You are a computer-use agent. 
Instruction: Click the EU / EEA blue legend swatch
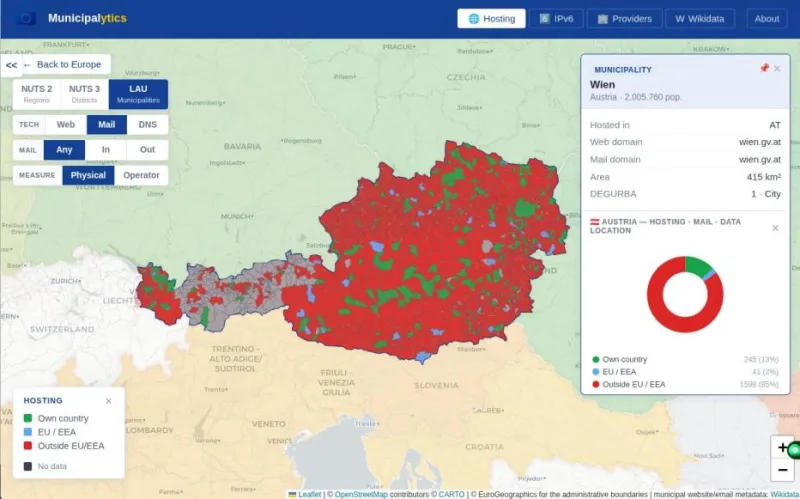pyautogui.click(x=28, y=432)
